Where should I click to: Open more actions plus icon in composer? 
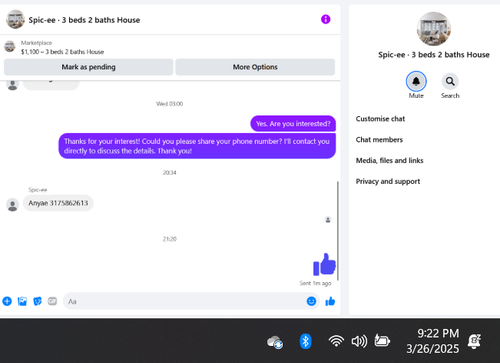point(7,301)
